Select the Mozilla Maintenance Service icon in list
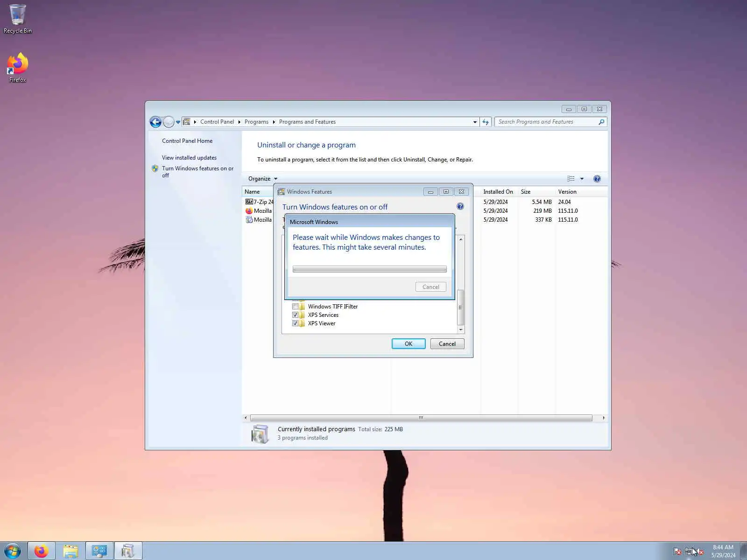The width and height of the screenshot is (747, 560). [x=249, y=220]
